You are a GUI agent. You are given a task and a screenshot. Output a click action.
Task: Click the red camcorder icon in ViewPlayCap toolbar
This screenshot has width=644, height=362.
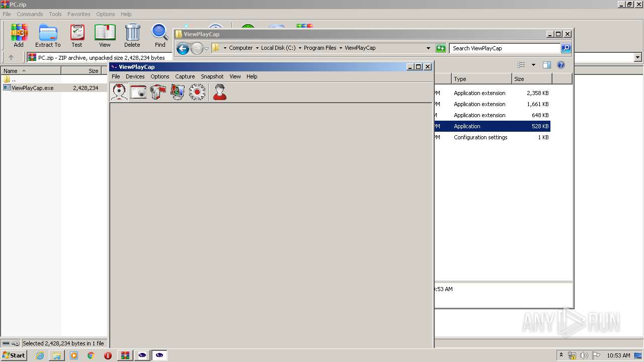tap(157, 92)
